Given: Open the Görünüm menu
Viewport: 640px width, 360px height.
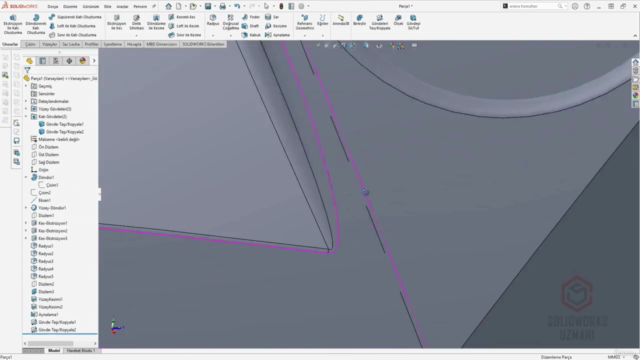Looking at the screenshot, I should pos(91,7).
